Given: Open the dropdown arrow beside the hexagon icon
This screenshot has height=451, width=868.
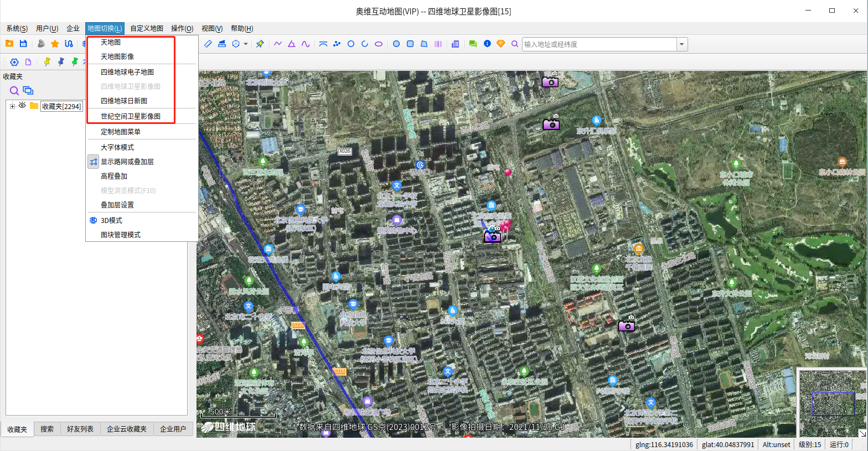Looking at the screenshot, I should [246, 44].
